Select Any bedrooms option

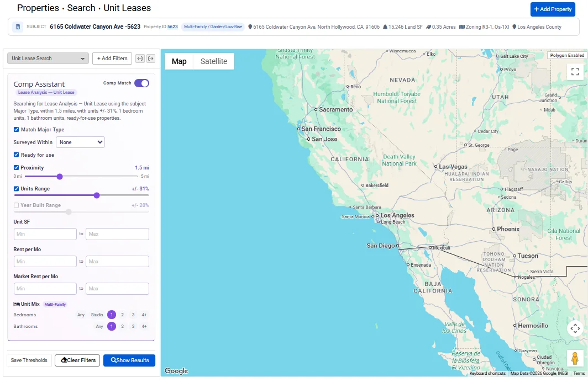[81, 315]
